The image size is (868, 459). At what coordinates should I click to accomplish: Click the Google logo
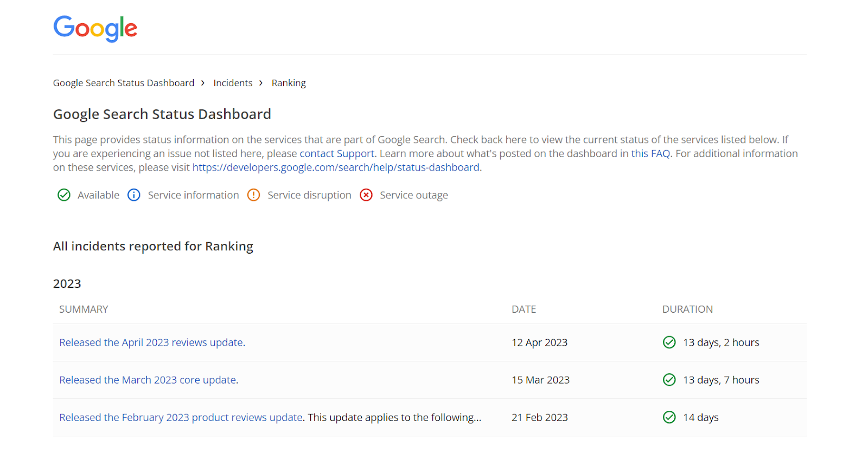pyautogui.click(x=95, y=28)
